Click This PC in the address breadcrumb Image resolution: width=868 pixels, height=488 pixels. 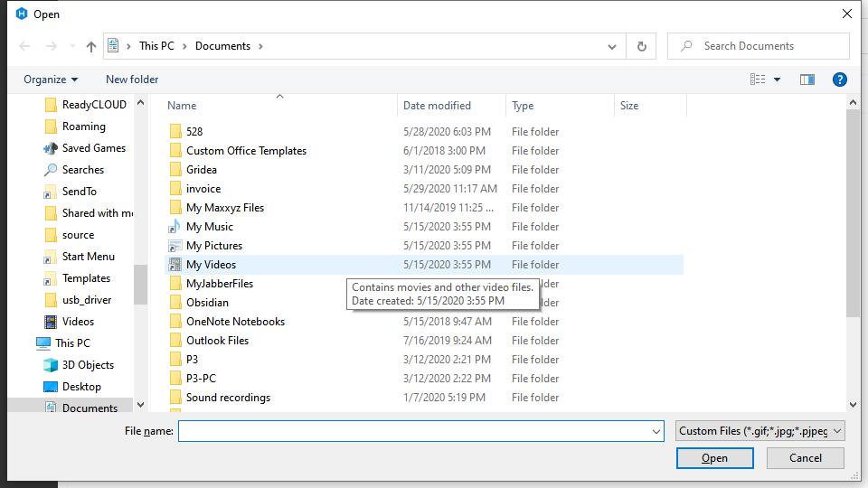[156, 46]
